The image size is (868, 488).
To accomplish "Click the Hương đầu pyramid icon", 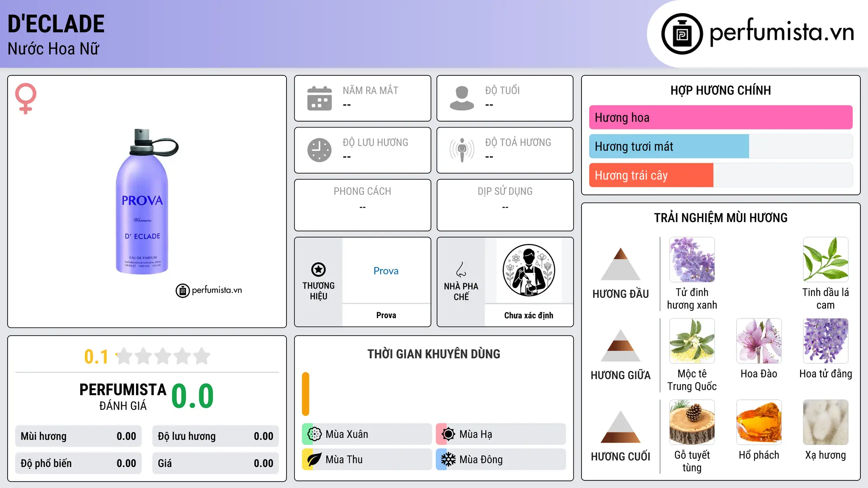I will click(620, 264).
